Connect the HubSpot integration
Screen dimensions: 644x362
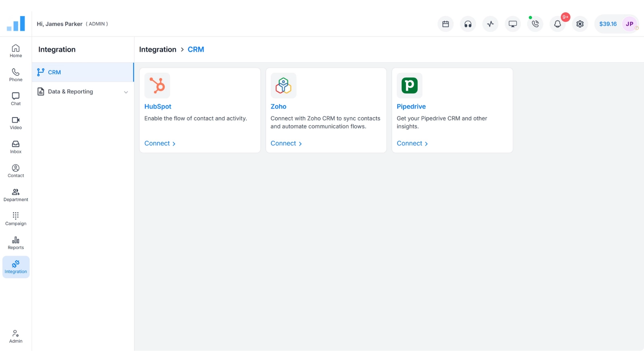pyautogui.click(x=160, y=143)
